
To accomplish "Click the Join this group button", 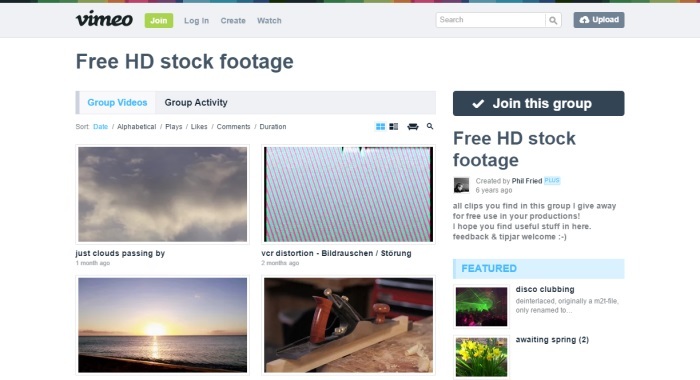I will click(538, 104).
